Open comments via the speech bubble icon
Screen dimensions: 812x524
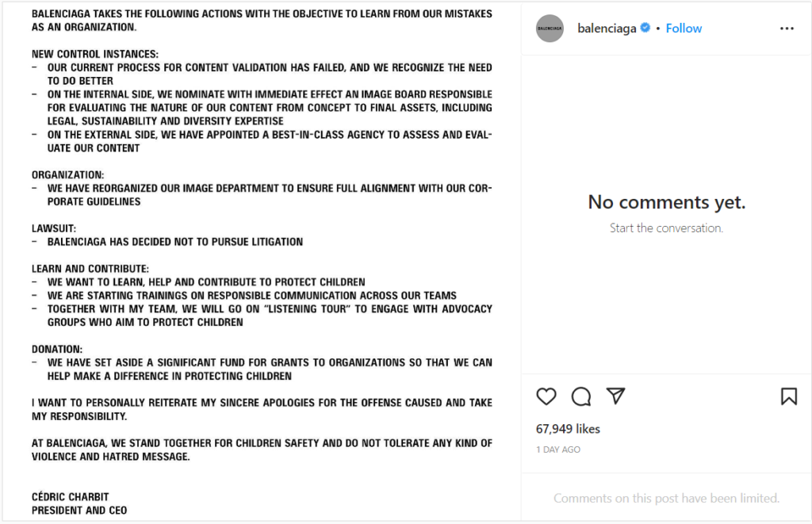coord(581,396)
